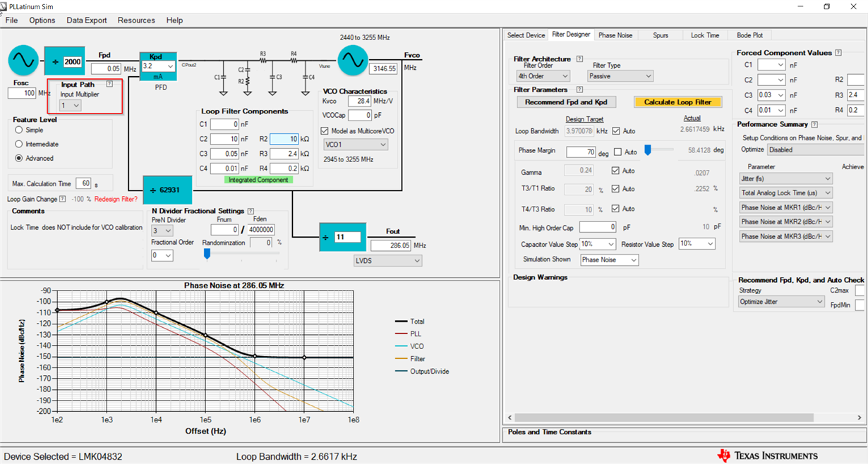The image size is (868, 464).
Task: Click the Randomization slider handle
Action: click(x=207, y=254)
